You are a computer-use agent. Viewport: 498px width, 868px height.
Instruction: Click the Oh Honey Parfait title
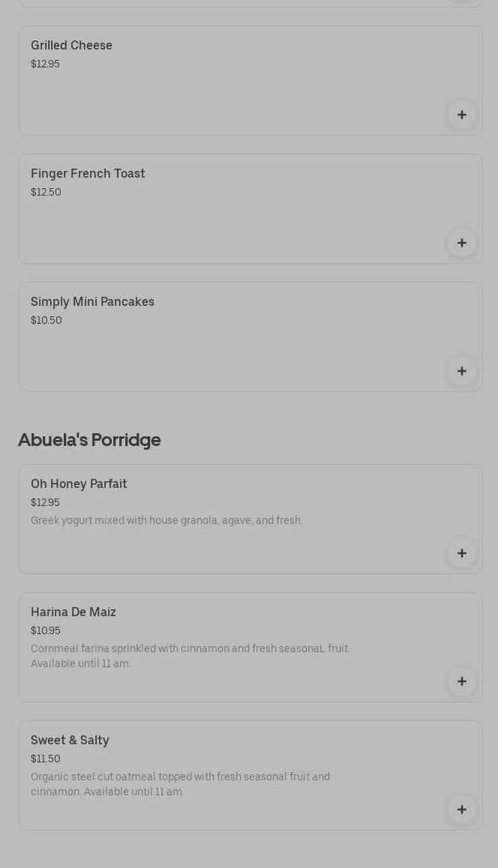[x=79, y=484]
